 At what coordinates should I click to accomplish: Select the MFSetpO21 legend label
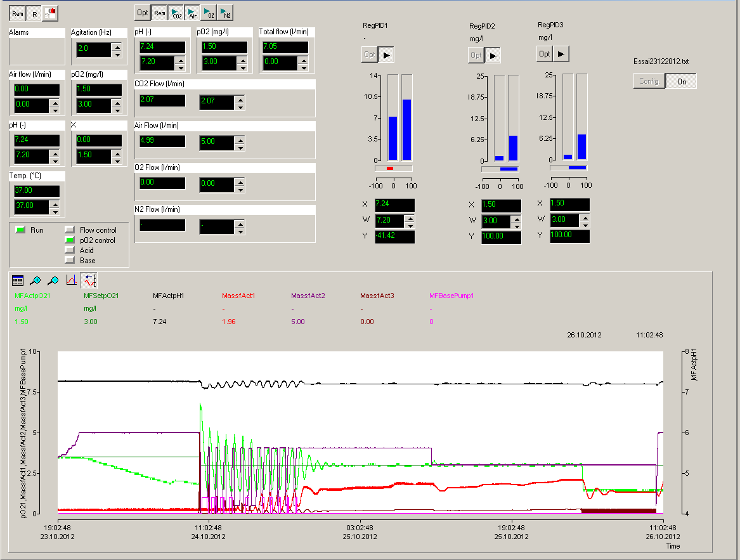click(101, 296)
